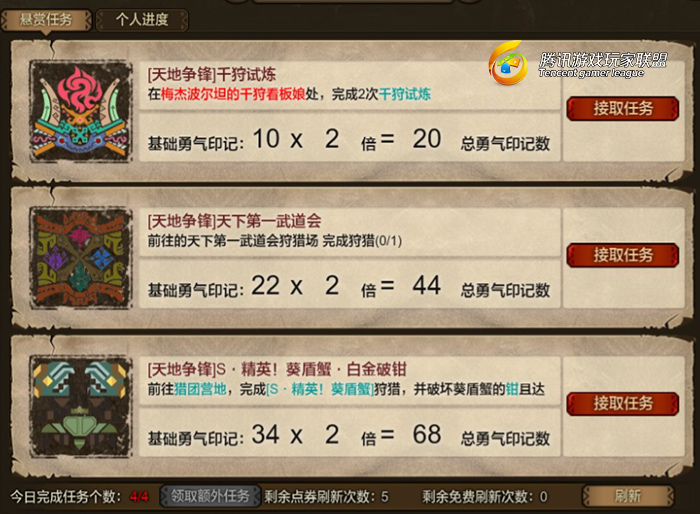Image resolution: width=700 pixels, height=514 pixels.
Task: Click the cyan 千狩试炼 link text
Action: coord(405,94)
